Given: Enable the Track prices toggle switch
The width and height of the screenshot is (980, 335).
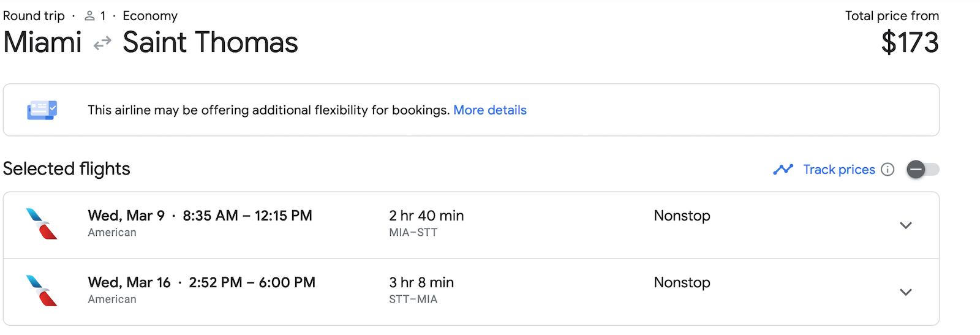Looking at the screenshot, I should pos(922,170).
